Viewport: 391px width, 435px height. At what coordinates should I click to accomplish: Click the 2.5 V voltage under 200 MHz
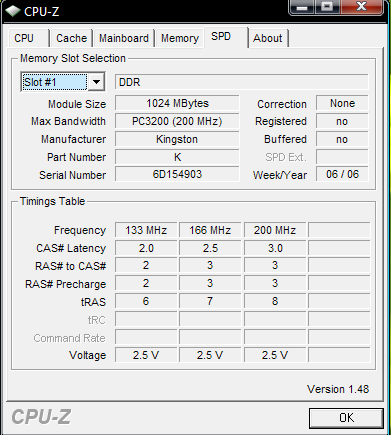[x=275, y=355]
